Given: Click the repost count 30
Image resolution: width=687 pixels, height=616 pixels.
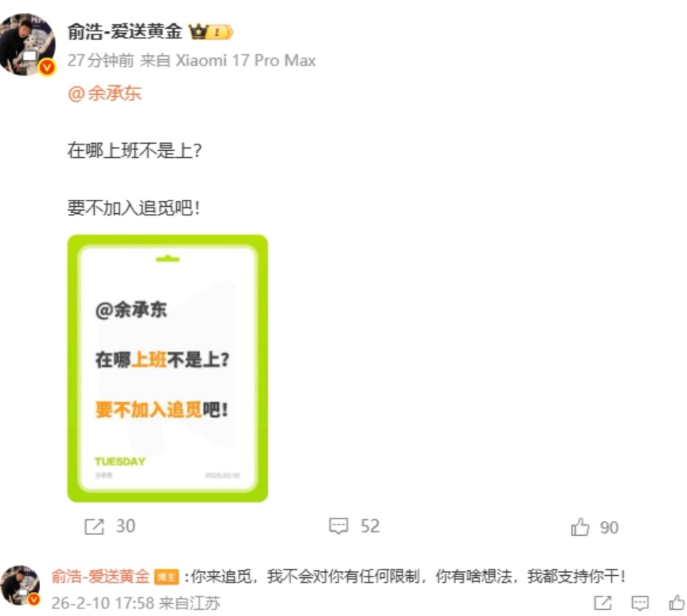Looking at the screenshot, I should point(125,526).
